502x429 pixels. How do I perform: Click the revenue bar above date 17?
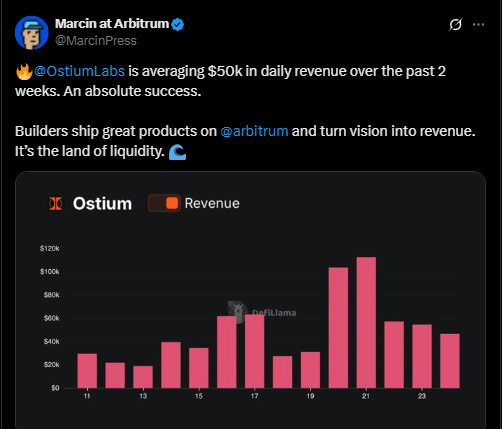point(254,351)
